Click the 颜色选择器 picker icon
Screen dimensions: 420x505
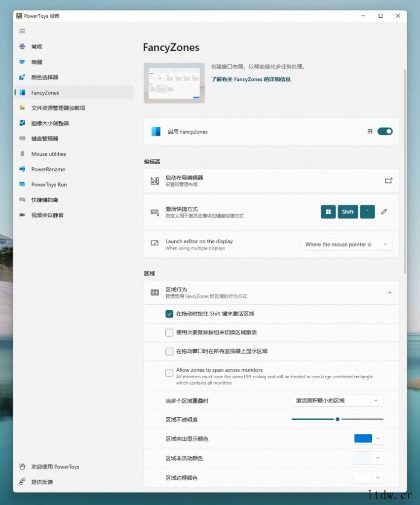[22, 77]
